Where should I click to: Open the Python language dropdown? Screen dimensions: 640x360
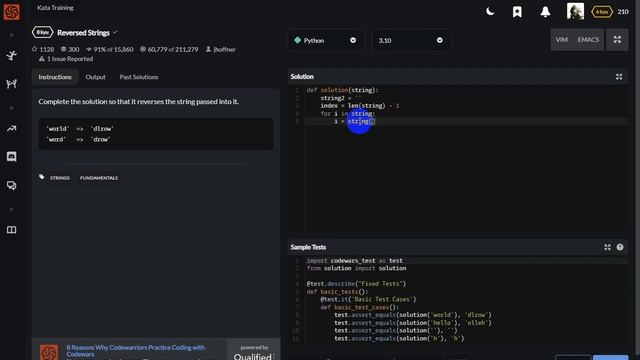pyautogui.click(x=326, y=40)
